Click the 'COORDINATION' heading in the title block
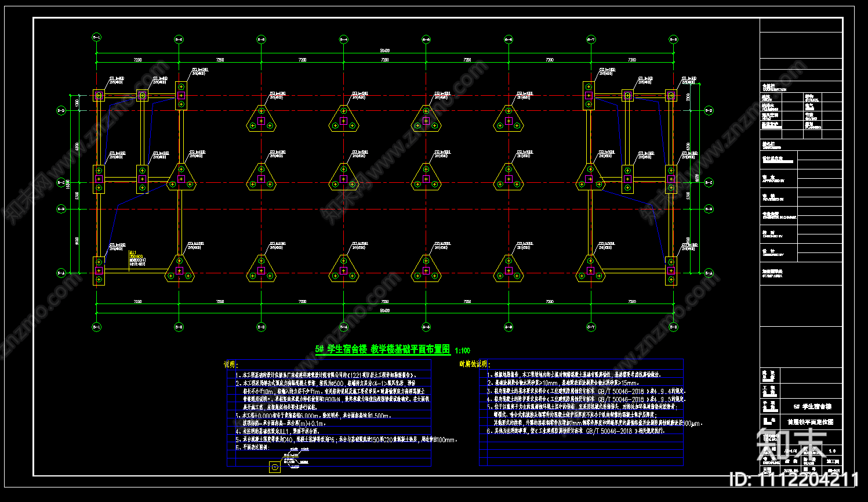The image size is (868, 502). pos(774,90)
